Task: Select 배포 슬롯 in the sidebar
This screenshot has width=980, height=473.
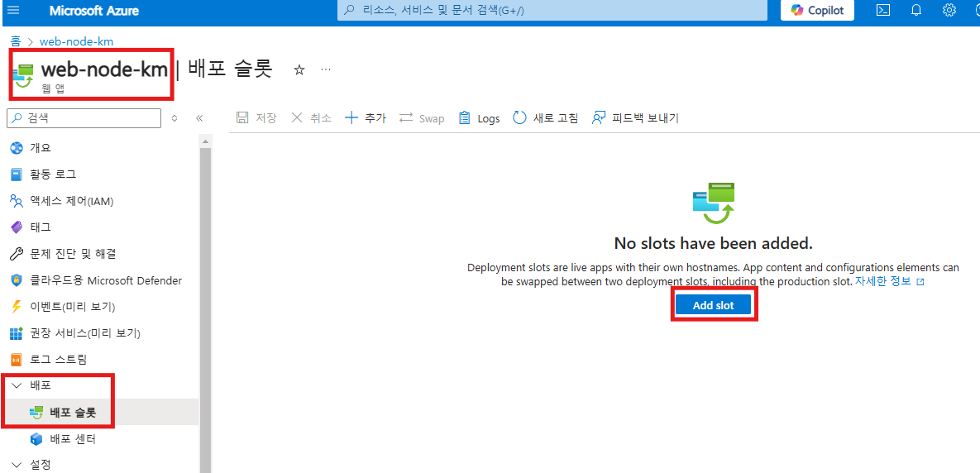Action: (x=100, y=413)
